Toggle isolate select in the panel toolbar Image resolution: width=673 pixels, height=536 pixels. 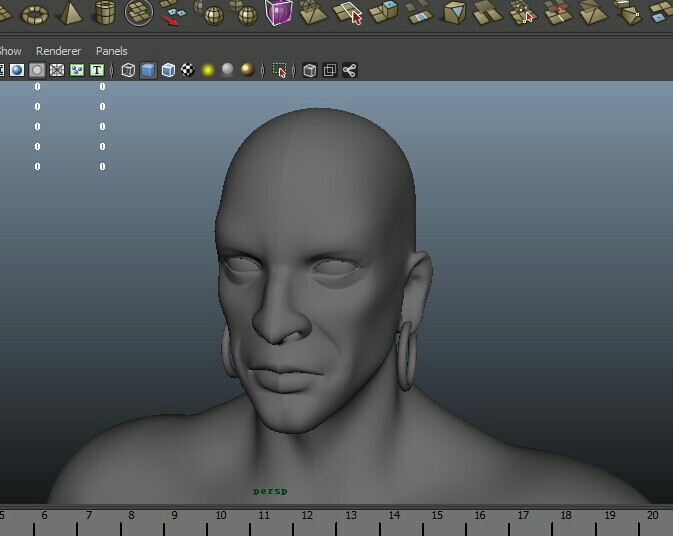pyautogui.click(x=280, y=70)
